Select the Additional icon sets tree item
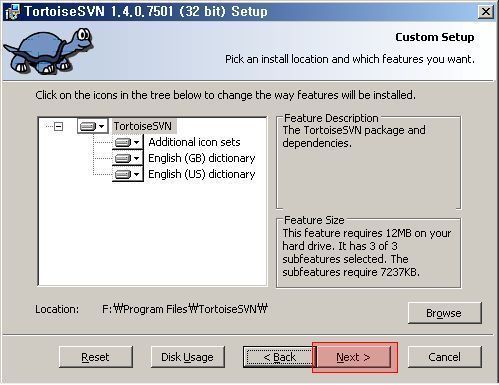This screenshot has width=499, height=385. tap(194, 142)
